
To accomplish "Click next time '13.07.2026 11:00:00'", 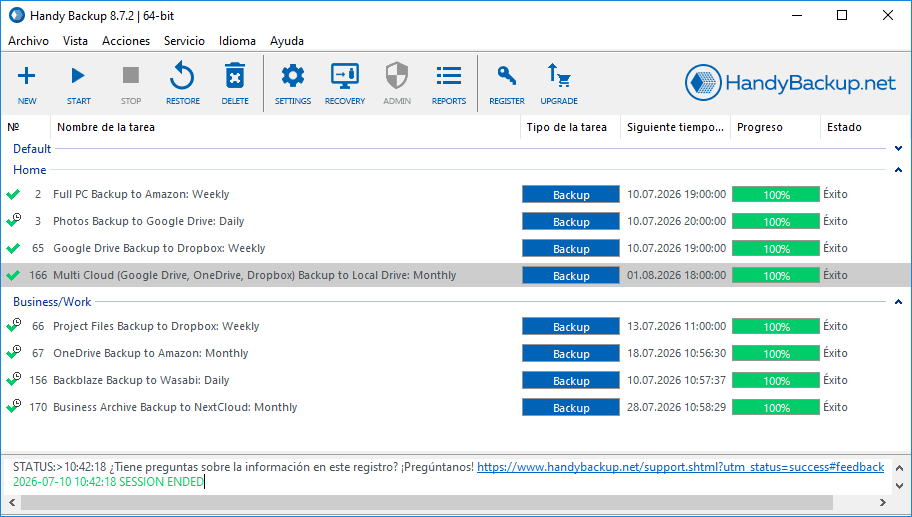I will click(676, 326).
